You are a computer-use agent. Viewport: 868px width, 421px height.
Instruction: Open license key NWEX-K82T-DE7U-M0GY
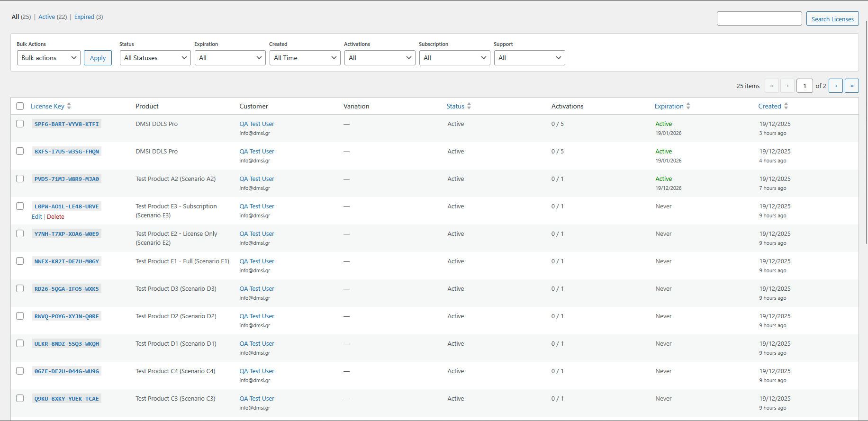(x=67, y=261)
